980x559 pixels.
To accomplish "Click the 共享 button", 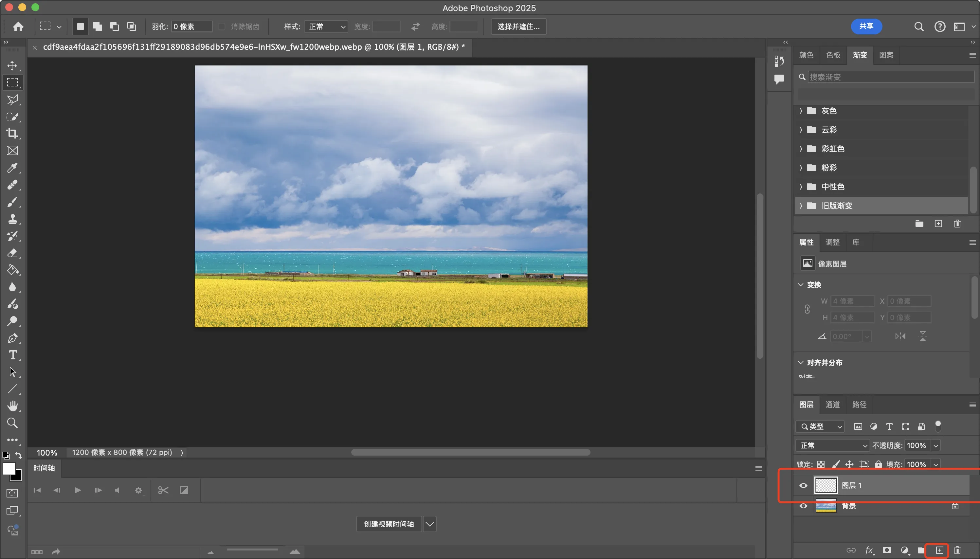I will pos(866,26).
